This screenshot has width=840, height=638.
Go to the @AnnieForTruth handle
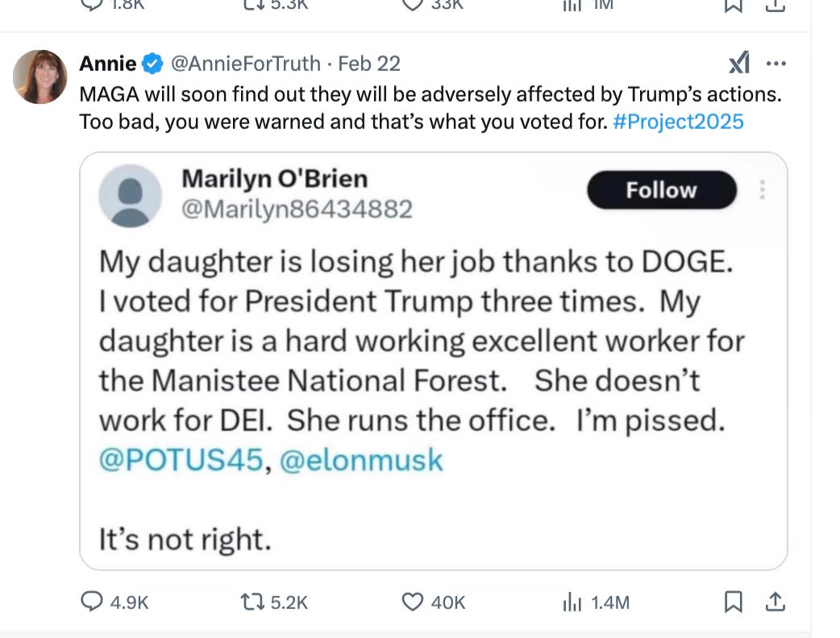point(245,63)
